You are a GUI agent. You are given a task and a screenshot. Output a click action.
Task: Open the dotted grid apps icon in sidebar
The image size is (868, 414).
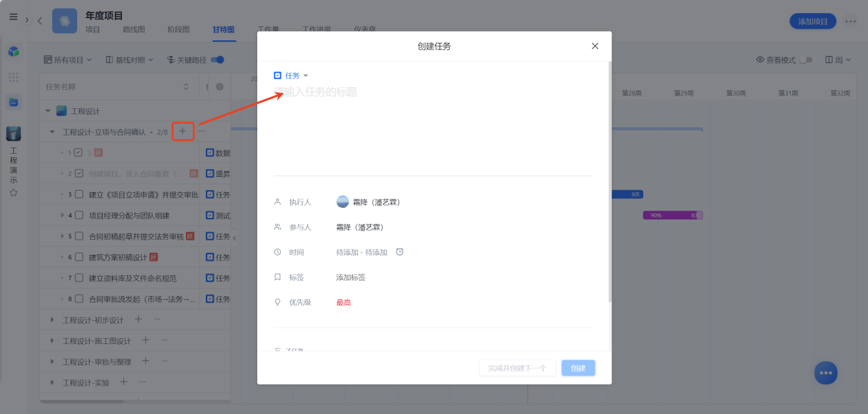(13, 77)
